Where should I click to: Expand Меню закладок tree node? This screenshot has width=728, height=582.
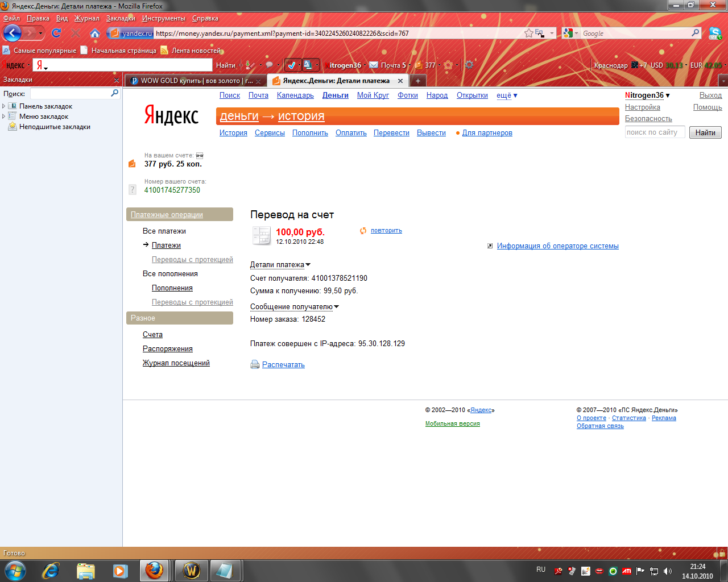point(4,117)
